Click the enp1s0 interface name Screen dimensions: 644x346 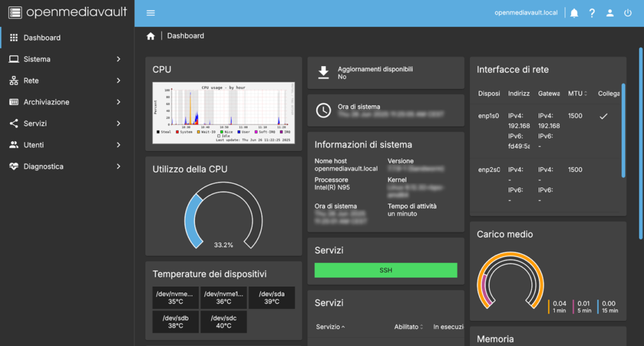point(488,116)
